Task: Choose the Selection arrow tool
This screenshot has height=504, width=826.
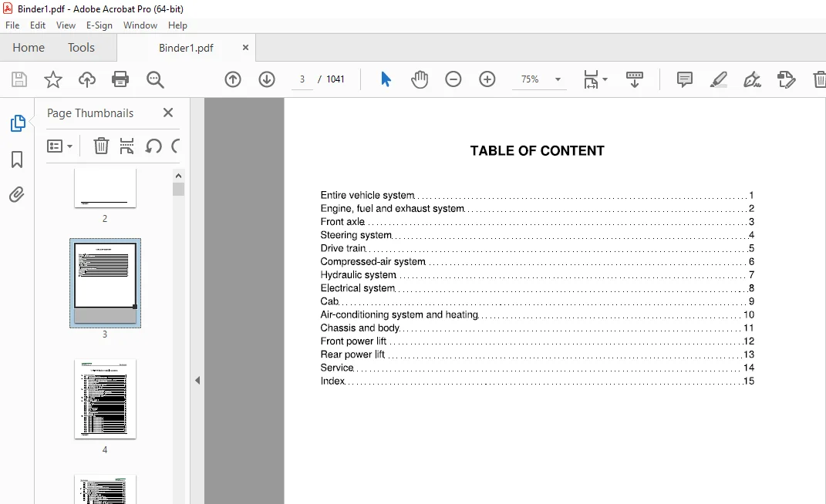Action: (x=386, y=79)
